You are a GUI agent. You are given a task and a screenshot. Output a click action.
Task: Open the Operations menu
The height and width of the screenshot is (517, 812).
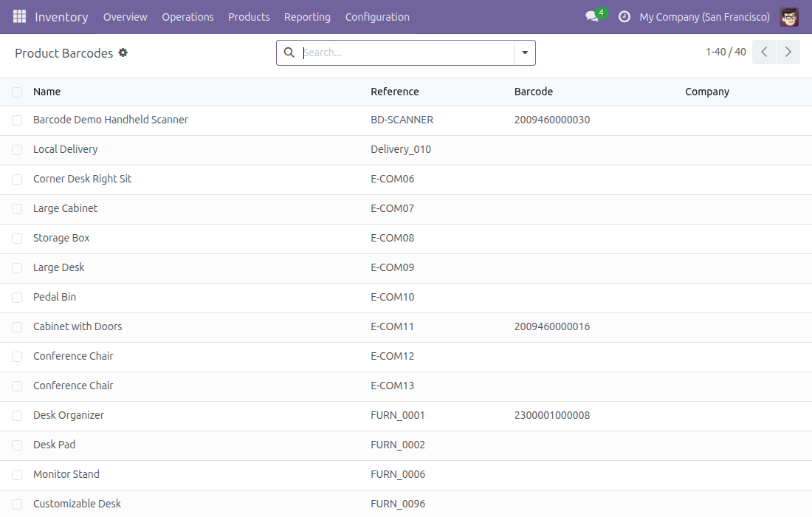tap(187, 16)
